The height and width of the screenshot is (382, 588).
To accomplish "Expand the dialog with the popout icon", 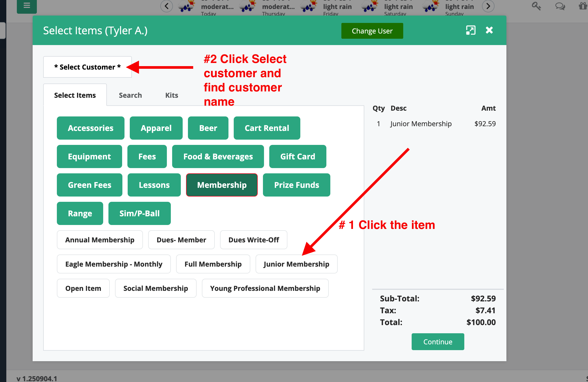I will click(x=471, y=30).
